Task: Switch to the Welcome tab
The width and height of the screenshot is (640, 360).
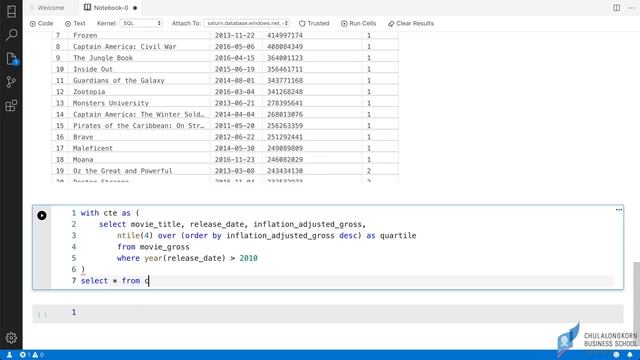Action: [51, 8]
